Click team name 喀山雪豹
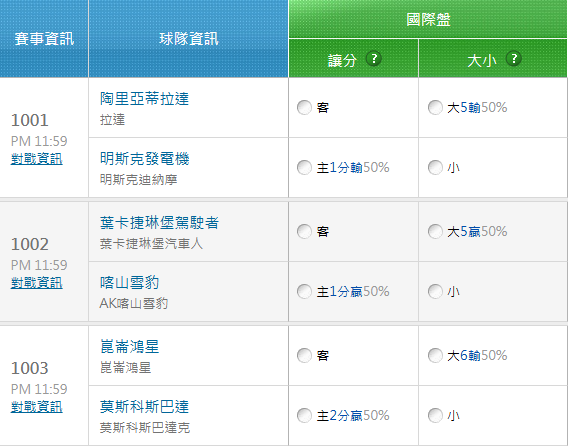The height and width of the screenshot is (446, 568). tap(129, 283)
